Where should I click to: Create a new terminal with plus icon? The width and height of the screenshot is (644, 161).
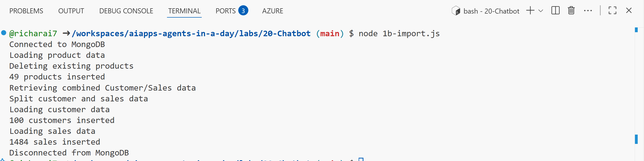click(530, 11)
